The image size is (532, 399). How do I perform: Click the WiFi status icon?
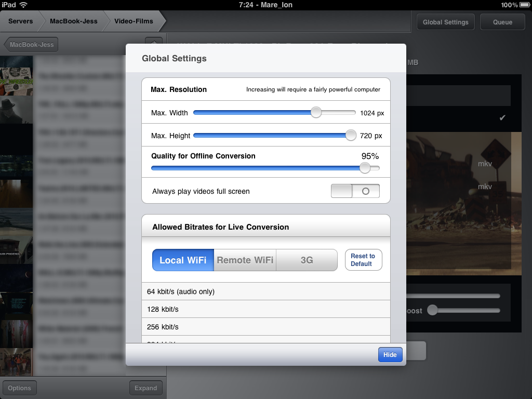click(23, 5)
